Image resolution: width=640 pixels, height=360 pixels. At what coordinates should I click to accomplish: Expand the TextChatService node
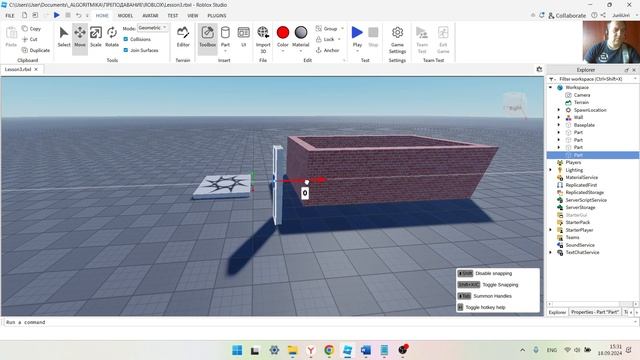[x=551, y=252]
